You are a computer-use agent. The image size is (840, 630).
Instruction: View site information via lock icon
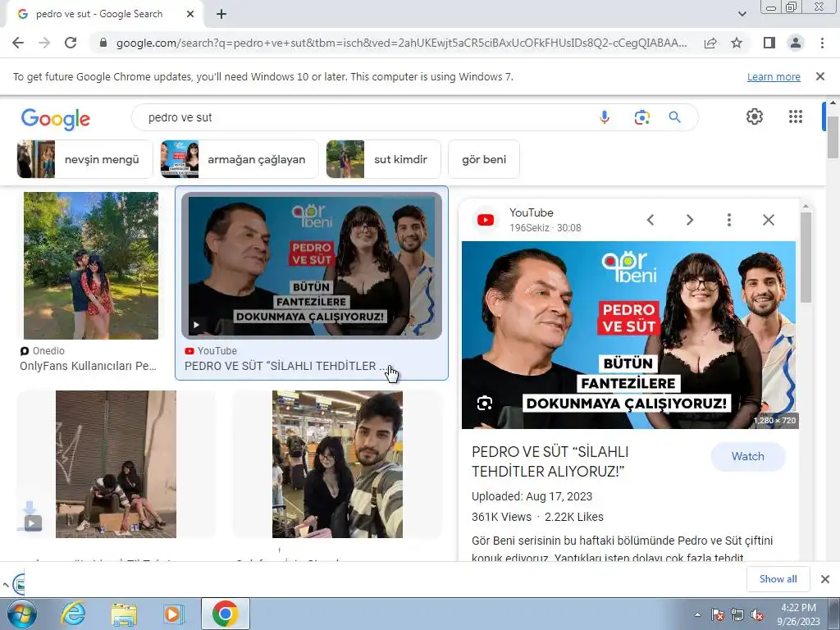[x=103, y=43]
